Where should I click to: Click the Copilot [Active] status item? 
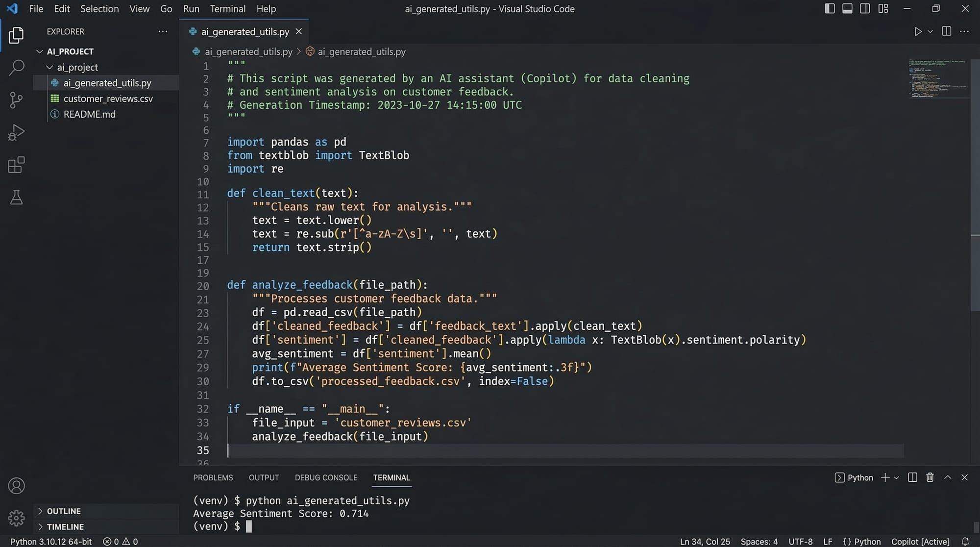pyautogui.click(x=920, y=541)
